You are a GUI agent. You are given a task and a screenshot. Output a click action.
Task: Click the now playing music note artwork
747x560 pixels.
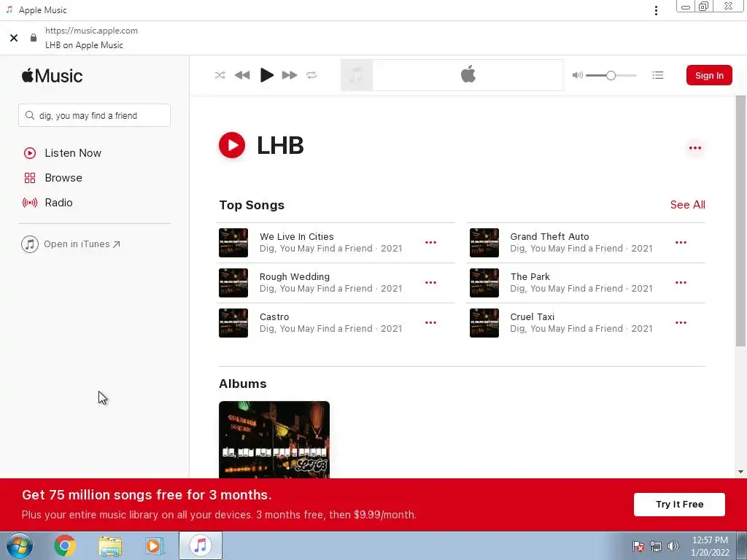[356, 75]
